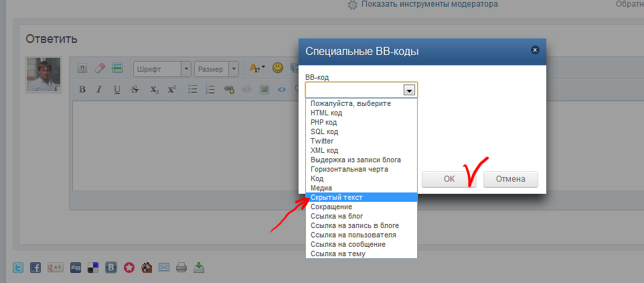The image size is (644, 283).
Task: Close the Специальные BB-коды dialog
Action: (534, 50)
